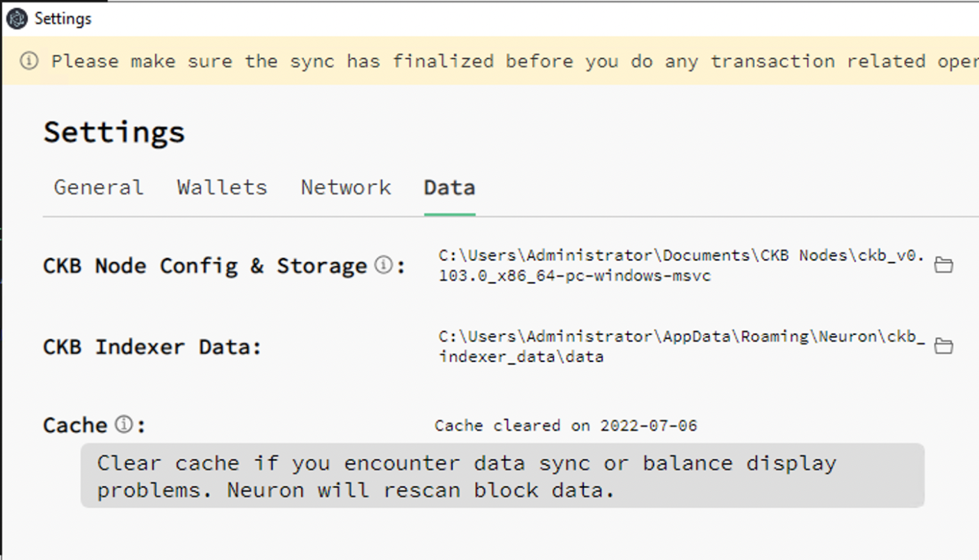Click the Settings window title text
The height and width of the screenshot is (560, 979).
point(63,19)
